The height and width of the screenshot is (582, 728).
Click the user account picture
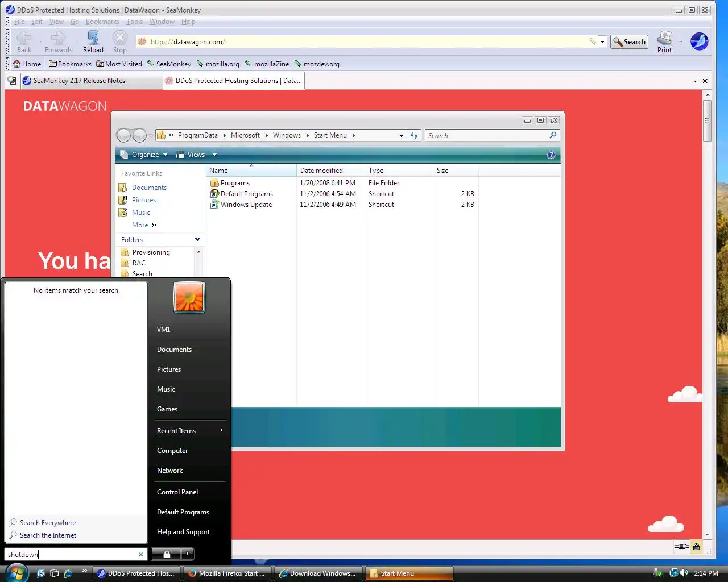[x=189, y=297]
